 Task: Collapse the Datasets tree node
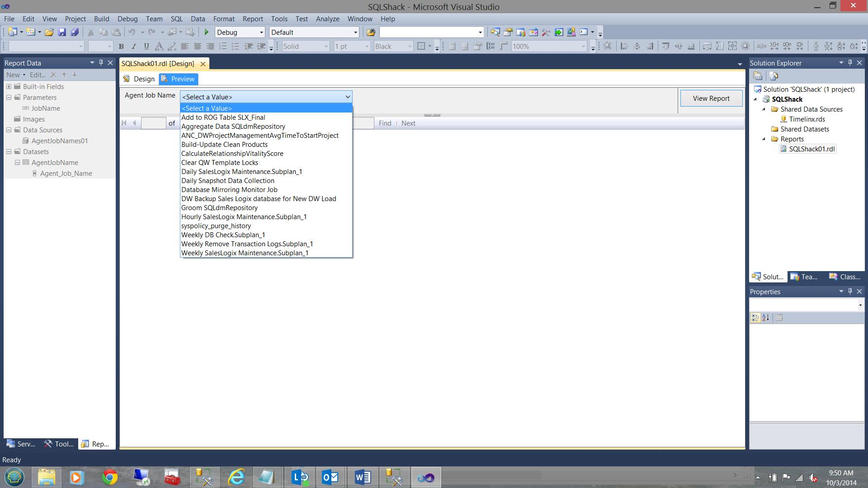pos(9,152)
